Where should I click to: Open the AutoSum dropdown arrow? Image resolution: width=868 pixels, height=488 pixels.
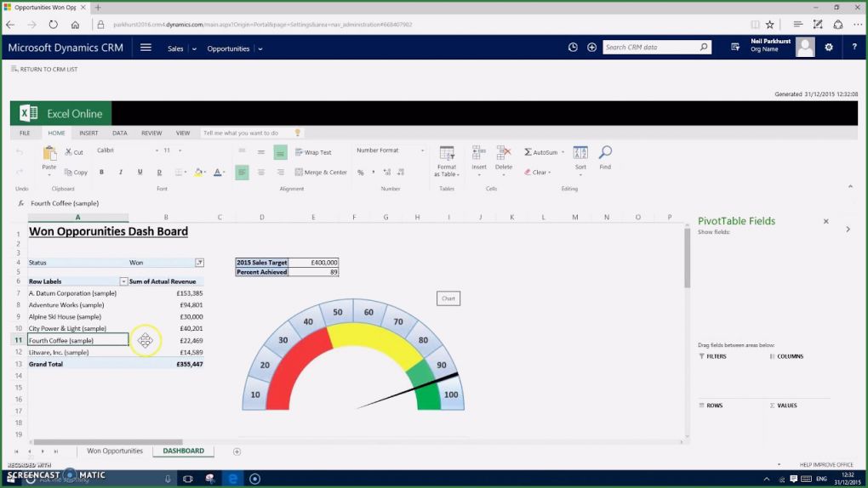click(x=563, y=152)
